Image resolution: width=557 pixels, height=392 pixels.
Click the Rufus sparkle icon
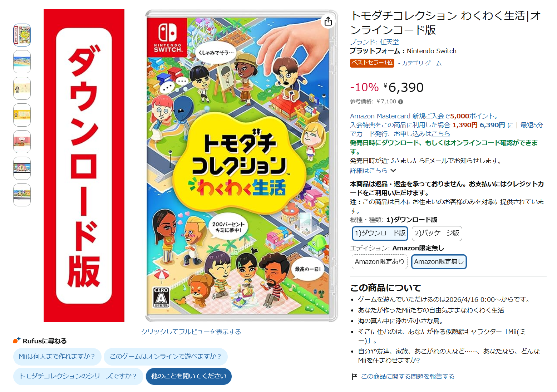(x=17, y=340)
